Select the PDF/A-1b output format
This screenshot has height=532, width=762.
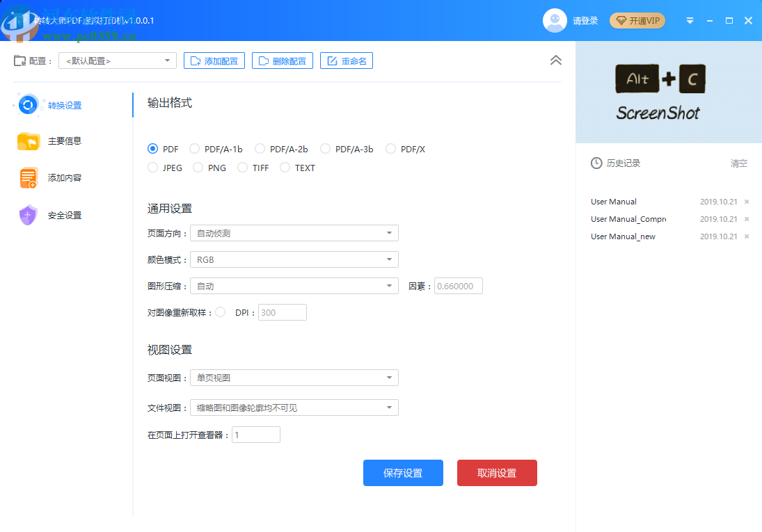(x=195, y=149)
